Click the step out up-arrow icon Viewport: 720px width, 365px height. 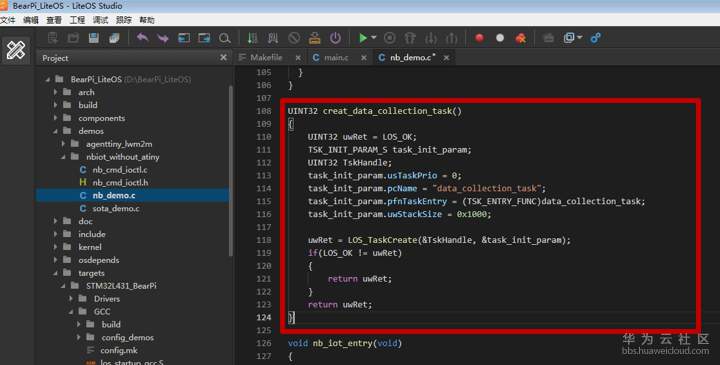pyautogui.click(x=451, y=38)
